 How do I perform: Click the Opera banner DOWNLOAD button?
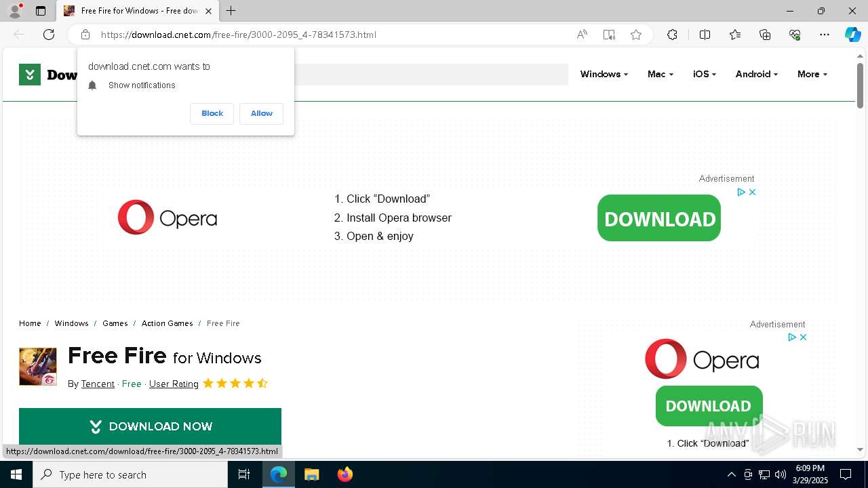tap(659, 218)
